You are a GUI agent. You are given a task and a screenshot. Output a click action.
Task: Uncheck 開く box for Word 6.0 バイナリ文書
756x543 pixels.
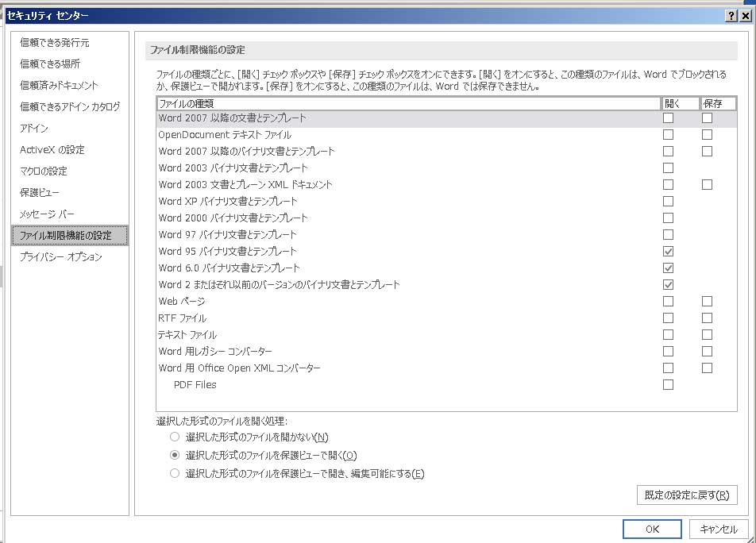pos(668,268)
